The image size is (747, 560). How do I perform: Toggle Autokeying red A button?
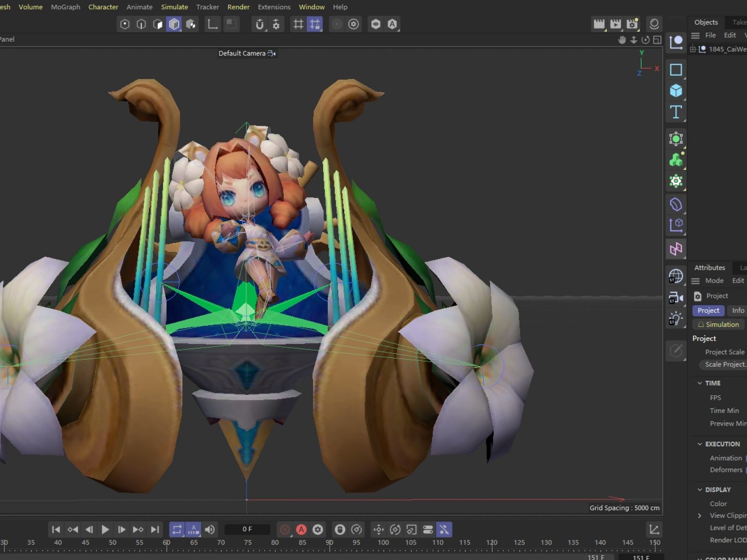[302, 530]
